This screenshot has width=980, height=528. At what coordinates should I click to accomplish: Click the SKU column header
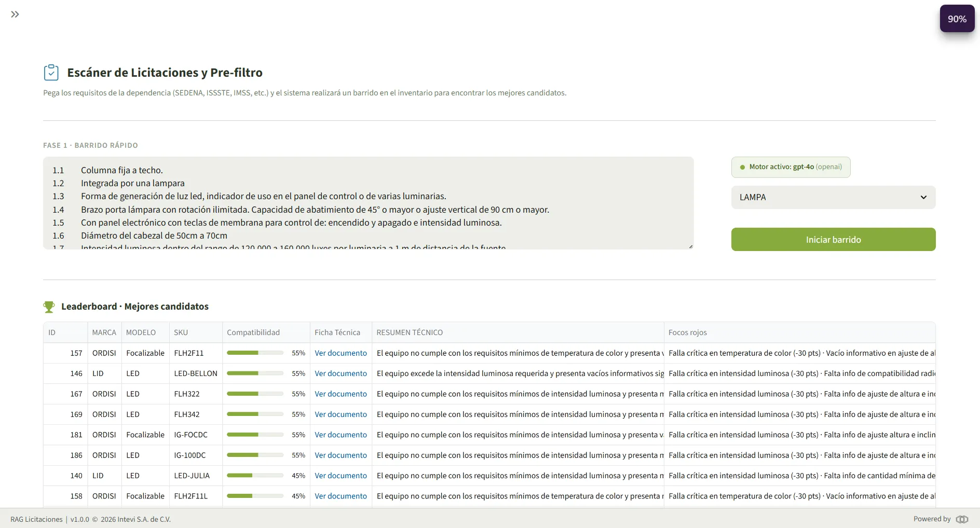196,332
